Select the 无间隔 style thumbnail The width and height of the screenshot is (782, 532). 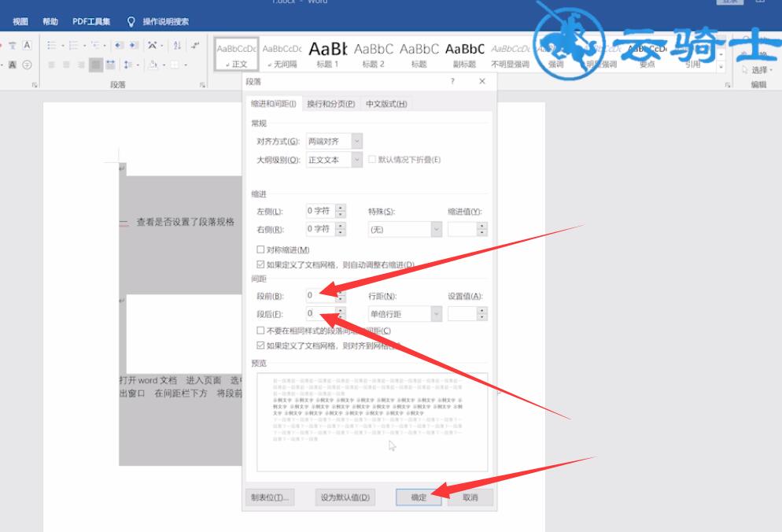[282, 54]
